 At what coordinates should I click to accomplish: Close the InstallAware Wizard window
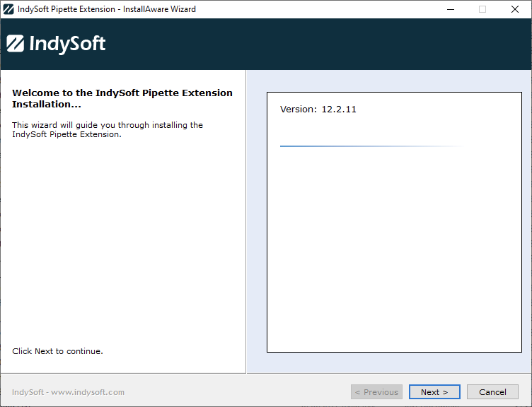(515, 9)
